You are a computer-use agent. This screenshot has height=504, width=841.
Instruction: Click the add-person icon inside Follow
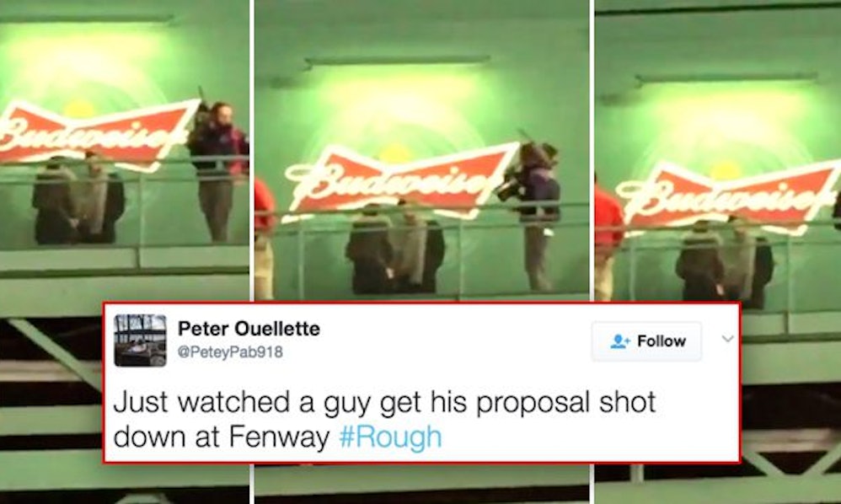(x=620, y=341)
